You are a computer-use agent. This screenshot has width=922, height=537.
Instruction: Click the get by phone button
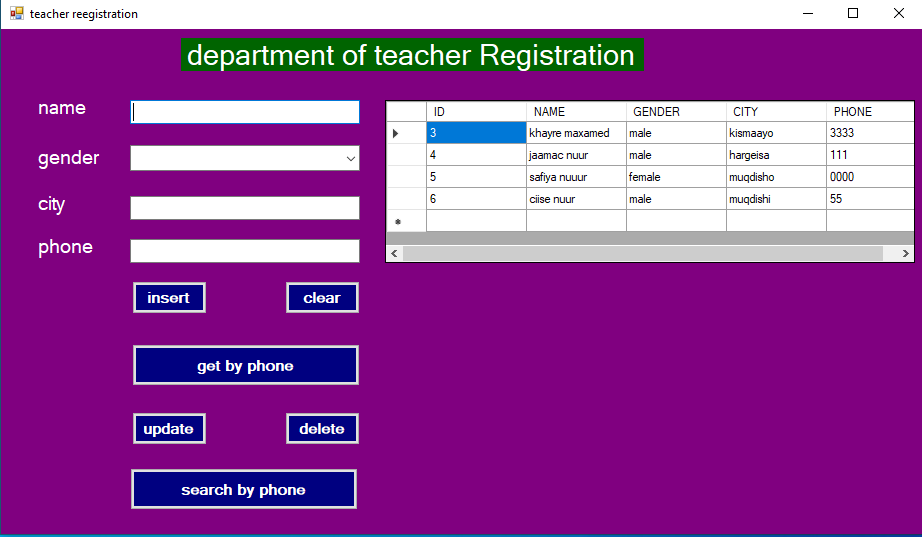(x=245, y=366)
